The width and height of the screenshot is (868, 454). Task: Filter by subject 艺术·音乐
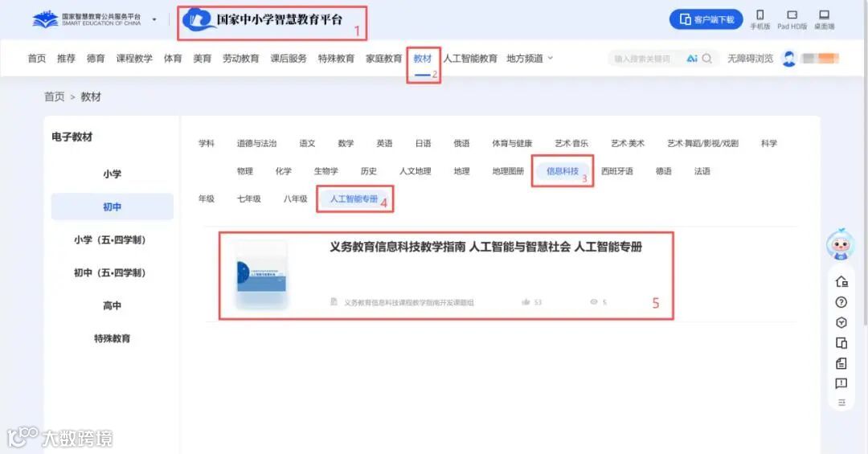point(572,143)
